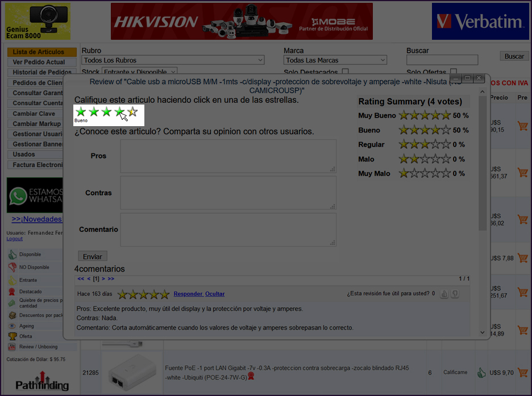Image resolution: width=532 pixels, height=396 pixels.
Task: Click cart icon for the U$S 7,88 item
Action: [x=522, y=258]
